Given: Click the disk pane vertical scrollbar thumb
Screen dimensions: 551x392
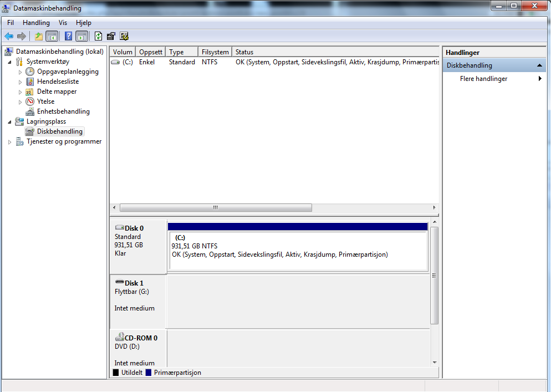Looking at the screenshot, I should (x=435, y=275).
